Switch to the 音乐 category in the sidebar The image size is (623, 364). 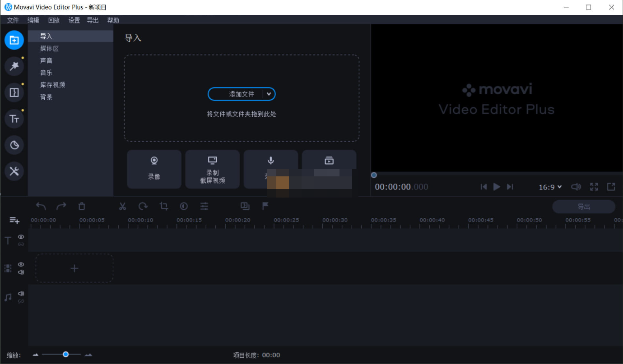[46, 72]
